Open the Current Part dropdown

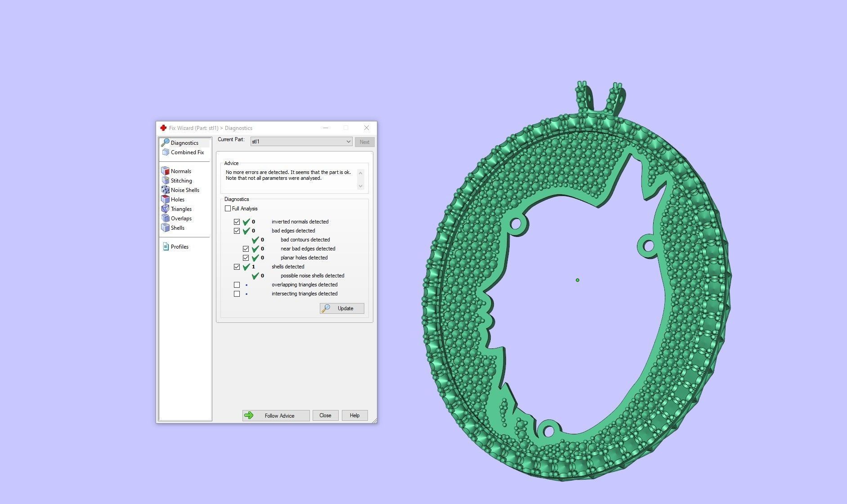point(301,142)
